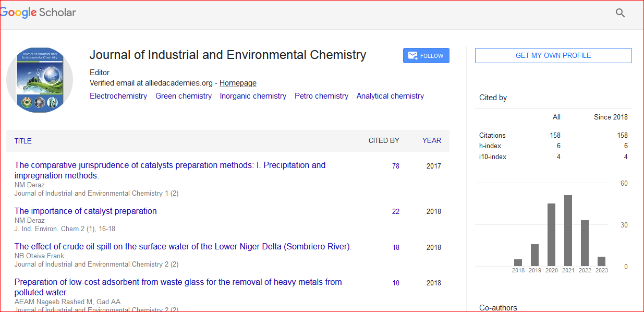Click the search magnifier icon
The height and width of the screenshot is (312, 644).
click(620, 13)
